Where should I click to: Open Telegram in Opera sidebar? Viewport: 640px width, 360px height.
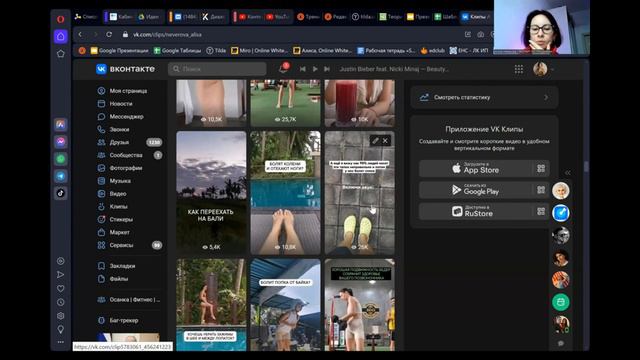pyautogui.click(x=61, y=176)
